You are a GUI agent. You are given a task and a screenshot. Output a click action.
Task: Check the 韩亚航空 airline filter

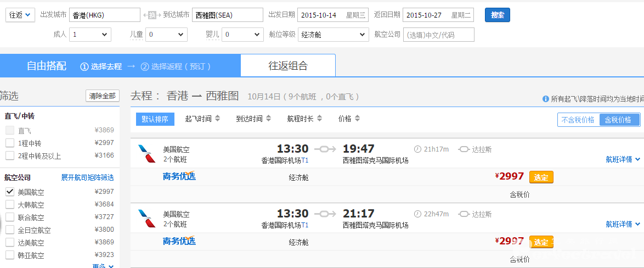(x=10, y=255)
